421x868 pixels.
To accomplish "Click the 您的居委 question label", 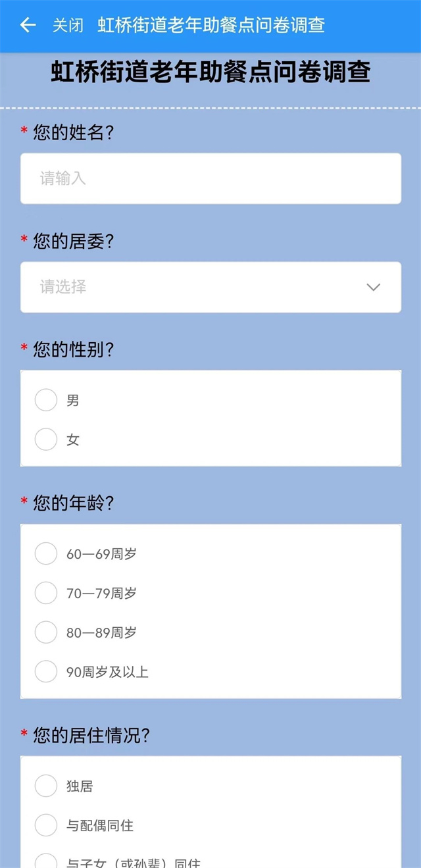I will 74,242.
